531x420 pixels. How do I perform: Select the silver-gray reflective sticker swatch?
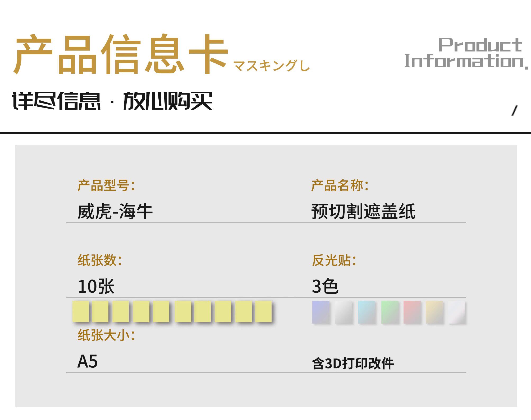click(344, 312)
